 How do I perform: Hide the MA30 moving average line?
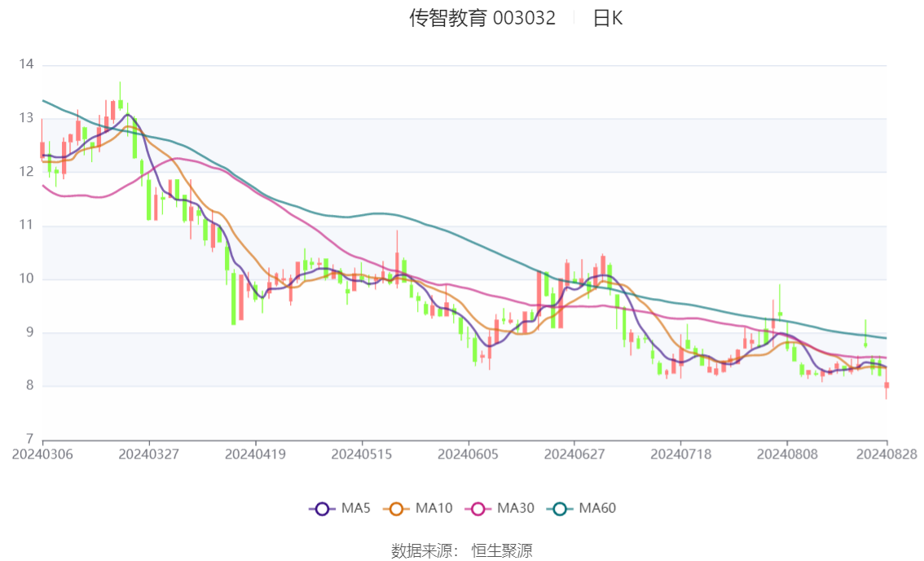point(499,508)
